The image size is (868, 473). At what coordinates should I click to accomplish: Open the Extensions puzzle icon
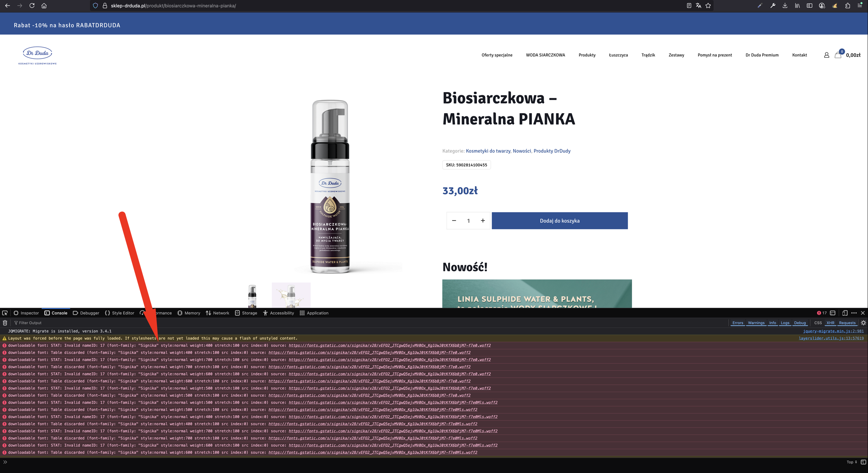[848, 6]
